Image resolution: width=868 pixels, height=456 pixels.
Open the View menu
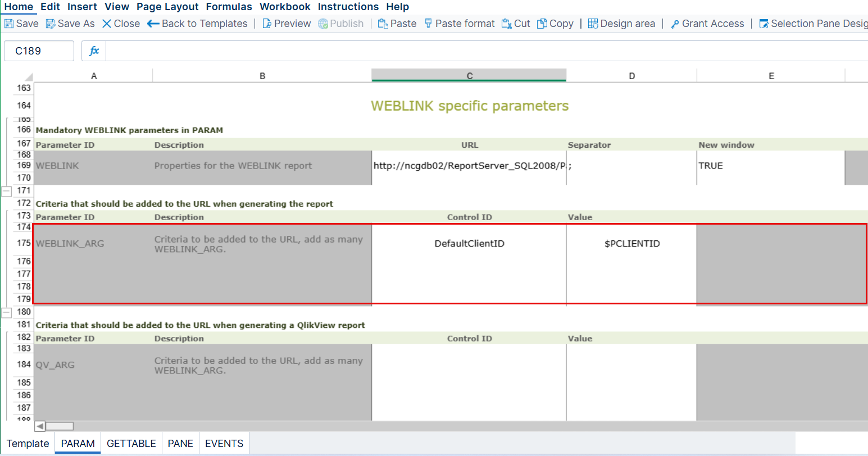[117, 7]
